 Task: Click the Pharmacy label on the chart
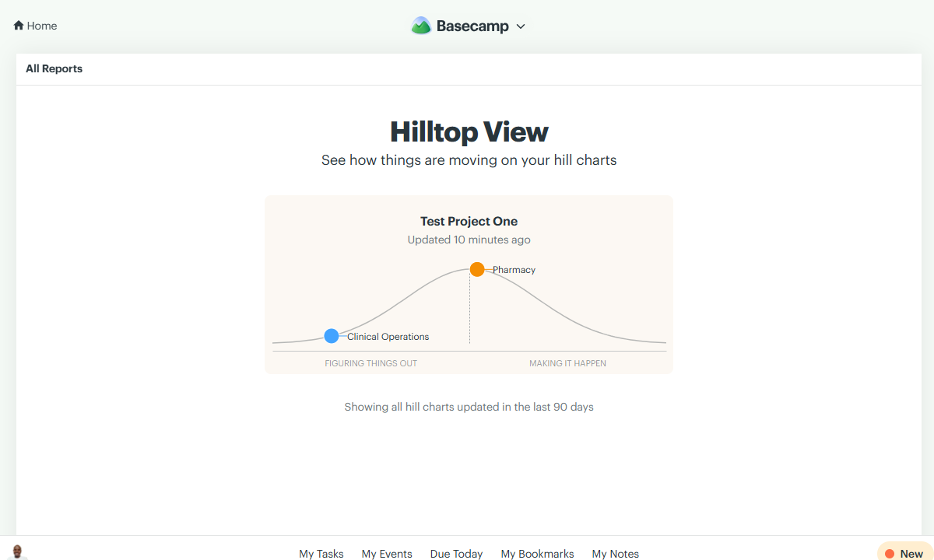[x=514, y=270]
